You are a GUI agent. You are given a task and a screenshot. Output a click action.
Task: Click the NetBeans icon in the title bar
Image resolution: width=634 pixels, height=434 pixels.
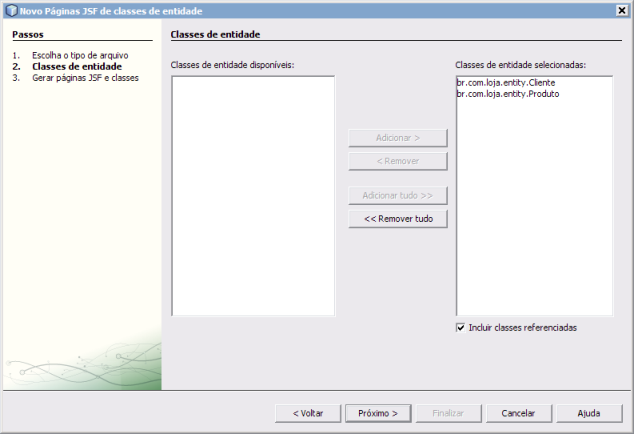click(x=11, y=10)
